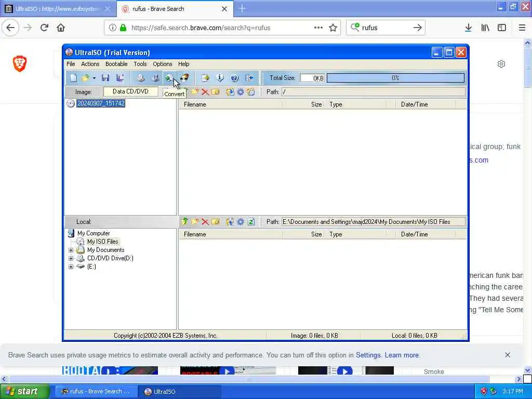532x399 pixels.
Task: Select My Computer in the Local tree
Action: [94, 233]
